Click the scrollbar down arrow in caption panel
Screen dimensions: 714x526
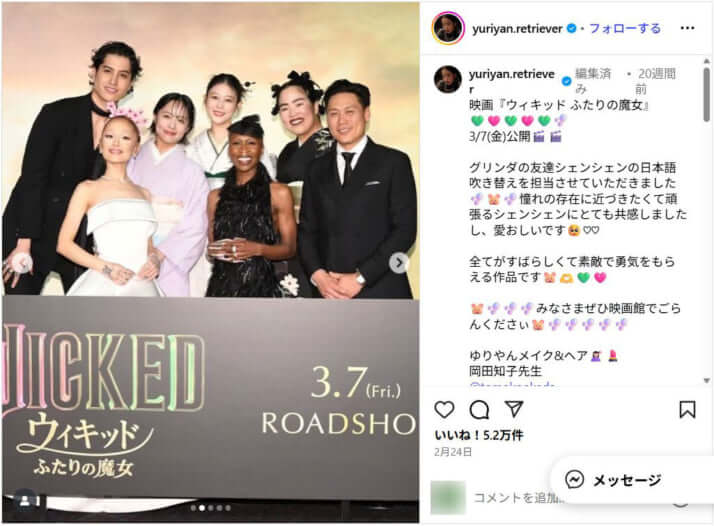coord(706,380)
